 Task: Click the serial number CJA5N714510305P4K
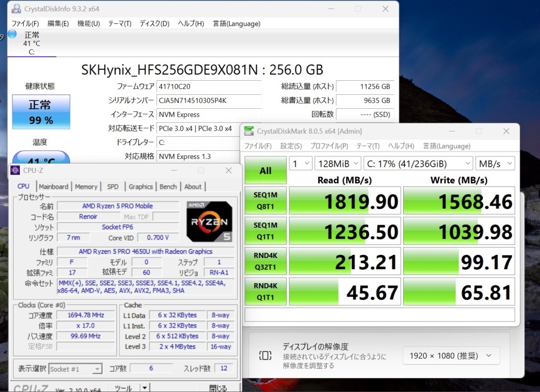click(x=209, y=100)
